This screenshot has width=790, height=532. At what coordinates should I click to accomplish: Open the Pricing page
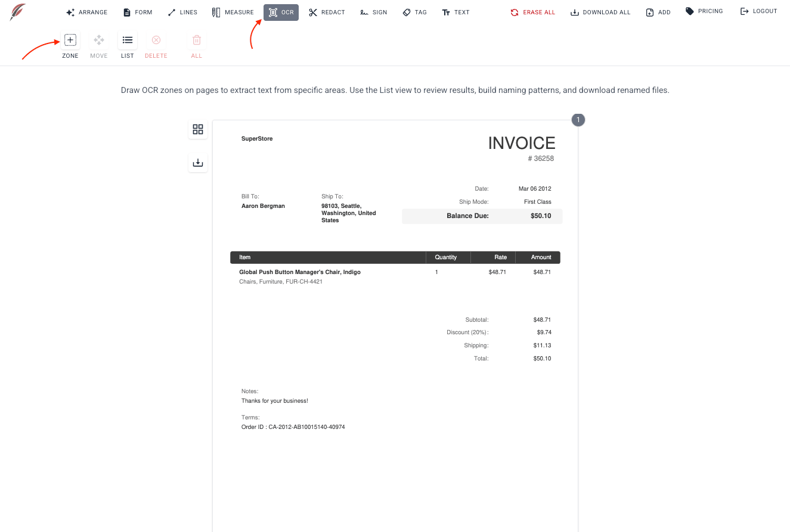pyautogui.click(x=704, y=11)
